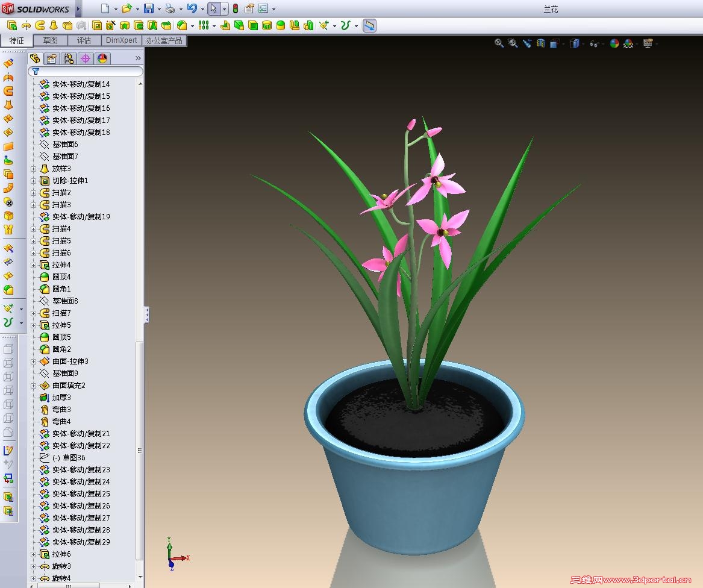Select the Lofted Boss/Base tool in Features toolbar
The width and height of the screenshot is (703, 588).
[54, 25]
